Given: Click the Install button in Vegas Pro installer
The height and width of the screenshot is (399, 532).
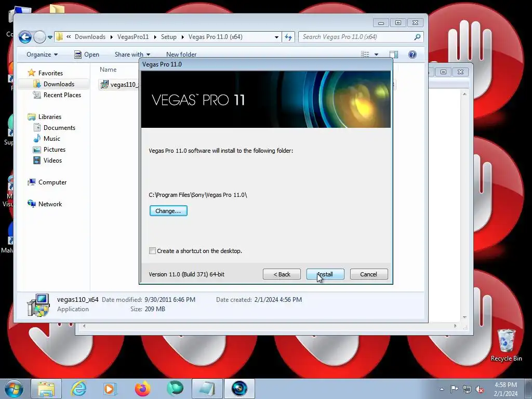Looking at the screenshot, I should [325, 274].
